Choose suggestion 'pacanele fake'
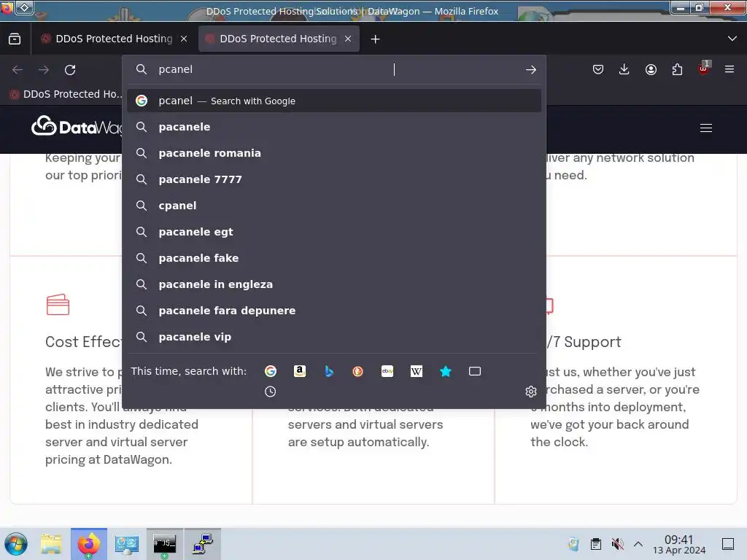The width and height of the screenshot is (747, 560). click(334, 258)
